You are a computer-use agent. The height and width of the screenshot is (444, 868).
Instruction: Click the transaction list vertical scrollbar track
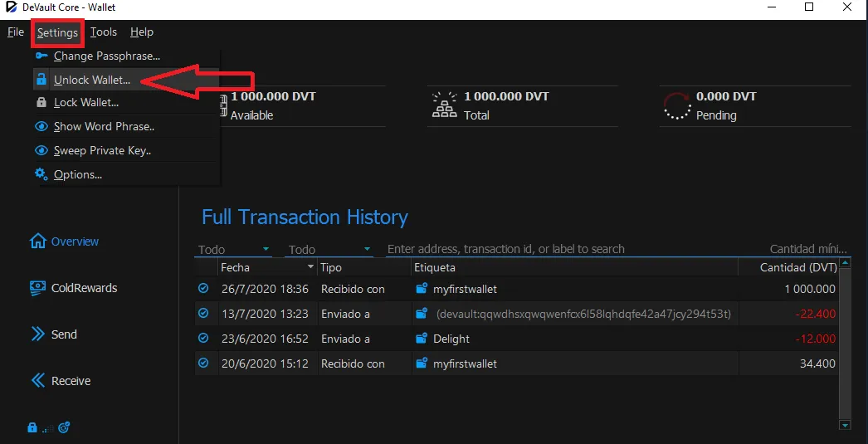[x=845, y=344]
